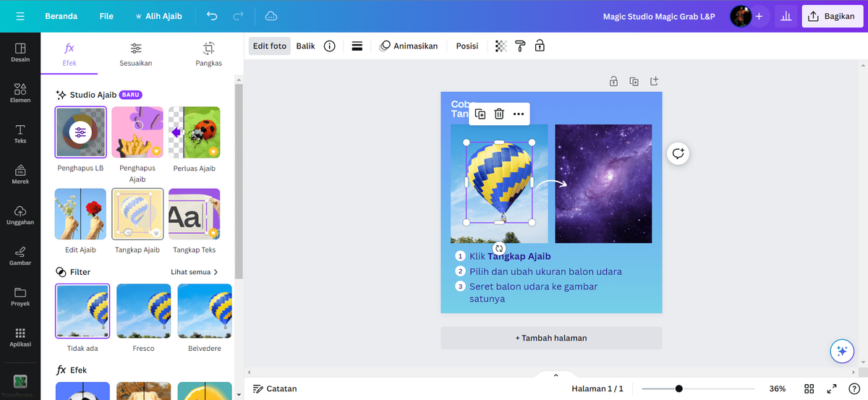Select the Edit Ajaib tool thumbnail
868x400 pixels.
pos(80,214)
